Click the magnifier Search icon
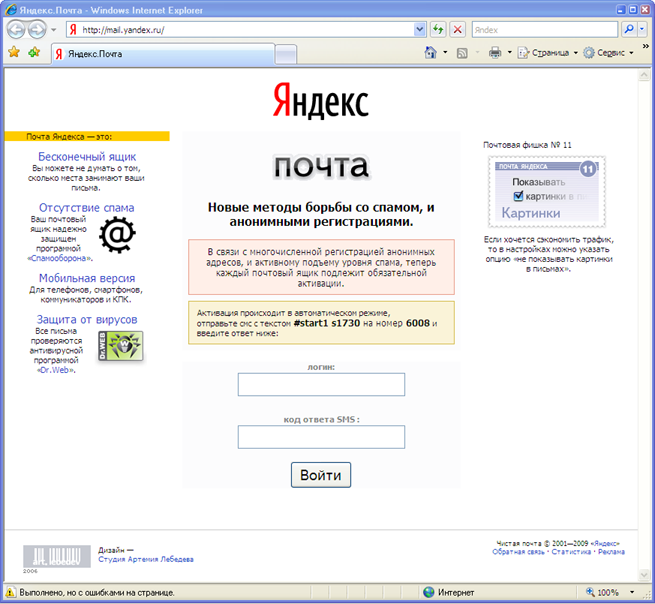655x604 pixels. click(628, 30)
